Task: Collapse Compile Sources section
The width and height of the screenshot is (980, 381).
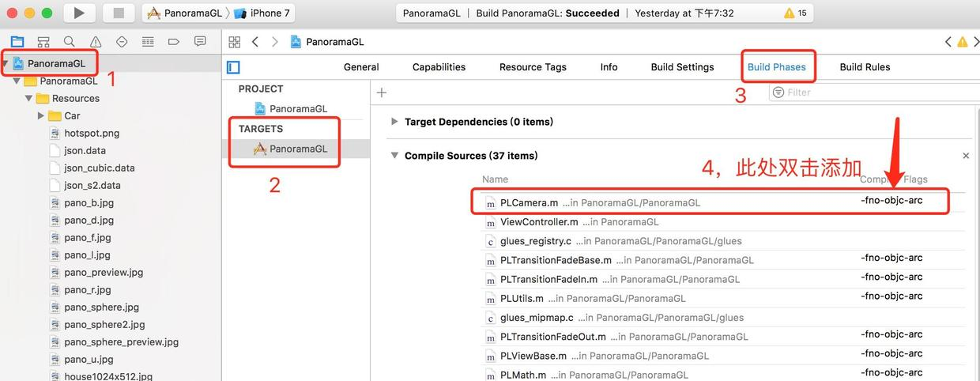Action: click(394, 156)
